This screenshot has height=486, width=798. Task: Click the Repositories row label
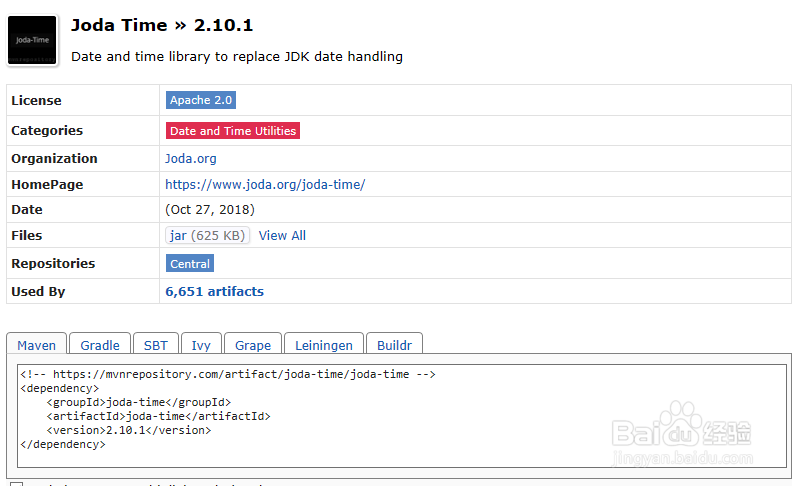pyautogui.click(x=53, y=264)
